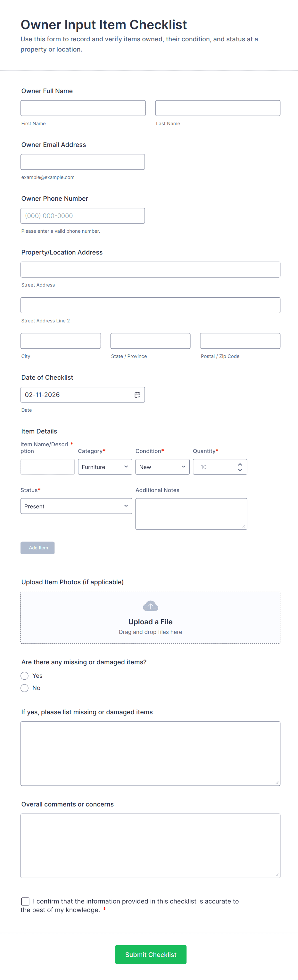Screen dimensions: 298x980
Task: Select Yes for missing or damaged items
Action: tap(25, 676)
